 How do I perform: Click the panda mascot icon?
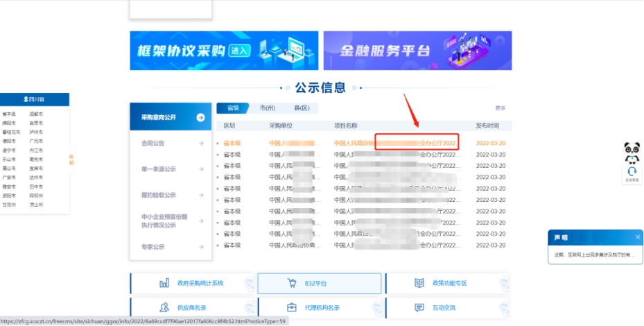point(632,151)
